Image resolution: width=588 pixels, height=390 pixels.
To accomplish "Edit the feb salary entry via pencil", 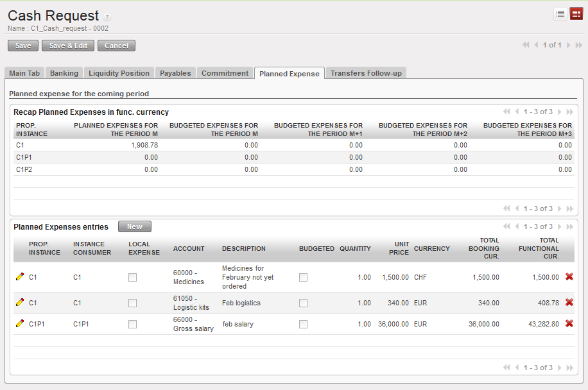I will click(x=20, y=324).
